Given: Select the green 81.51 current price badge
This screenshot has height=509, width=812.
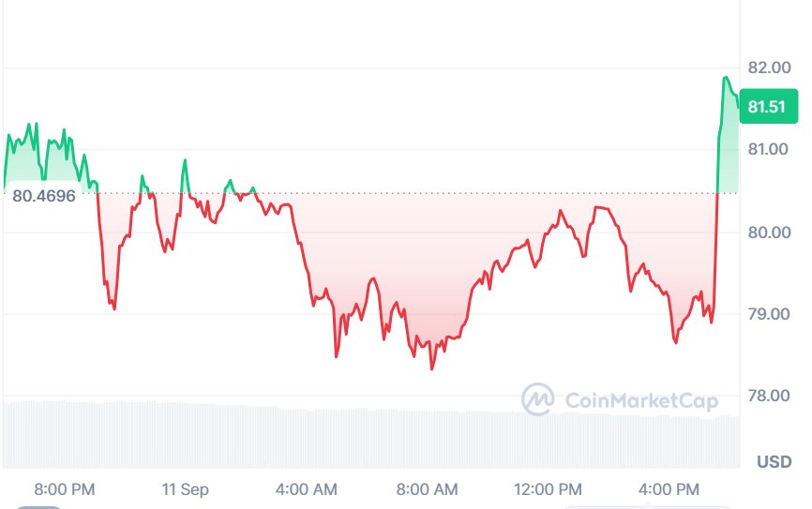Looking at the screenshot, I should (x=769, y=106).
